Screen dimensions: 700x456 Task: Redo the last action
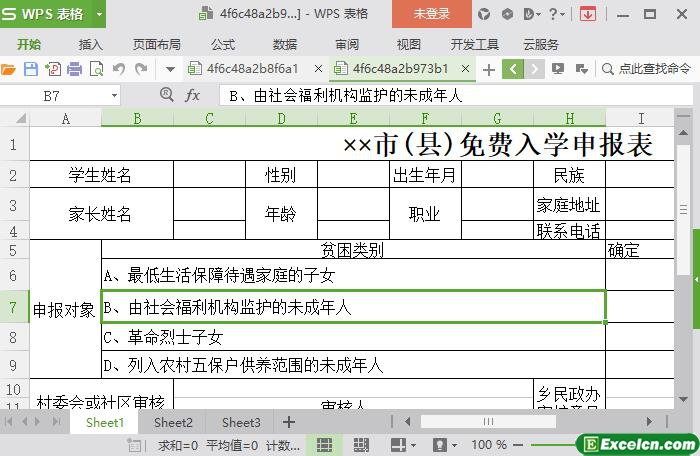coord(141,69)
